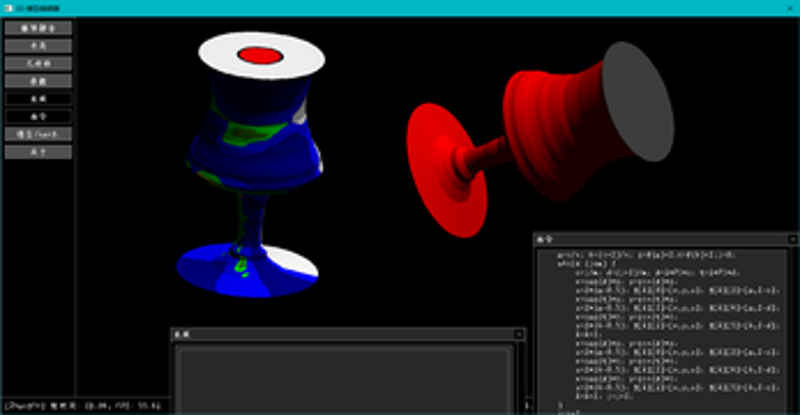Click inside the code text area of the right panel
The width and height of the screenshot is (800, 415).
coord(662,331)
